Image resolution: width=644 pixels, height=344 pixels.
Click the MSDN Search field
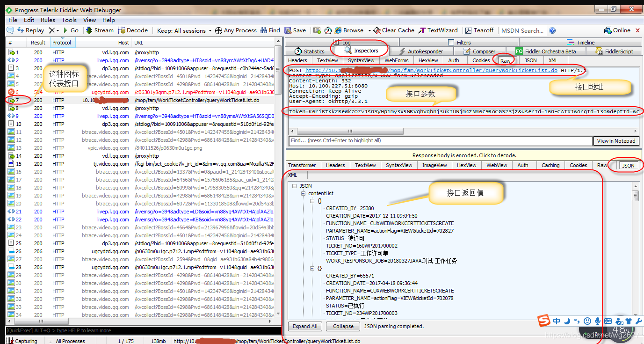click(x=522, y=31)
